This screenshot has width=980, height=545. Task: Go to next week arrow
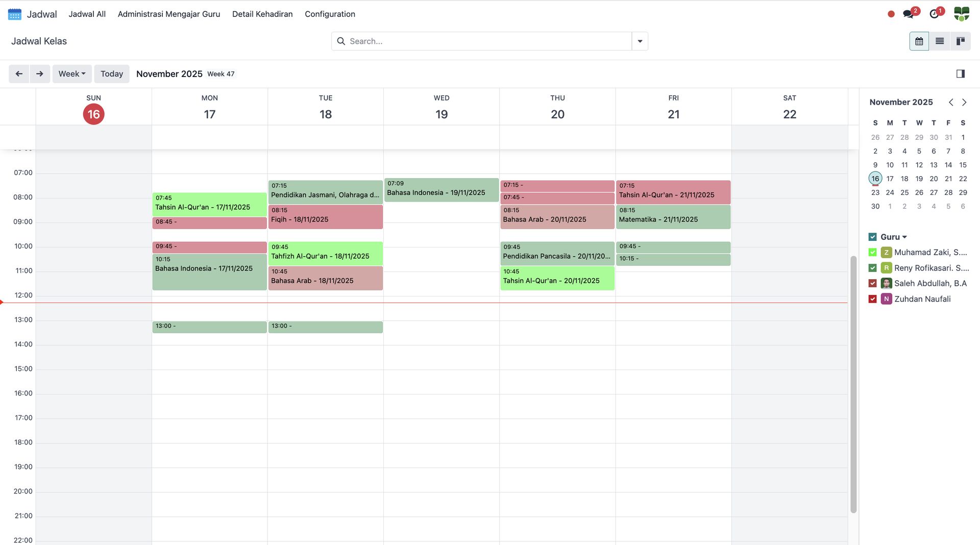[x=40, y=74]
